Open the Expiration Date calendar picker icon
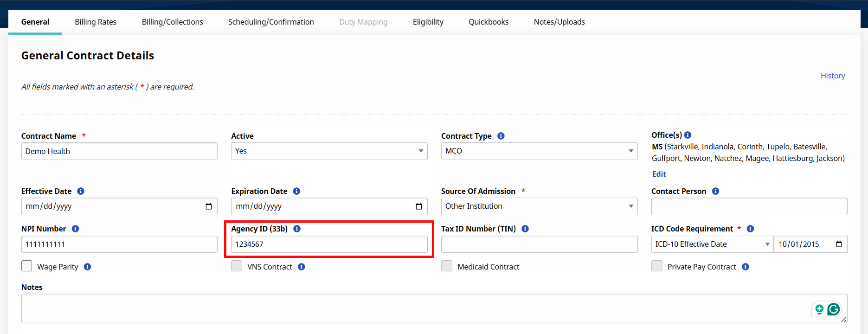Screen dimensions: 868x334 [x=418, y=206]
